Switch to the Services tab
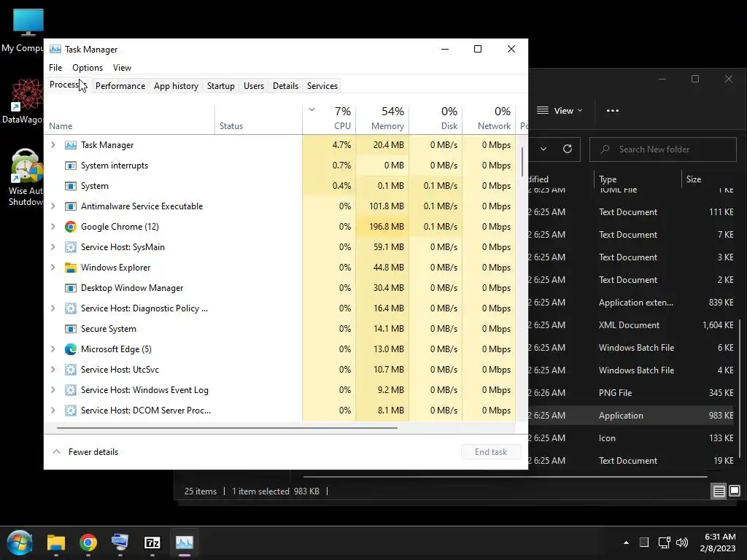This screenshot has height=560, width=747. coord(322,86)
